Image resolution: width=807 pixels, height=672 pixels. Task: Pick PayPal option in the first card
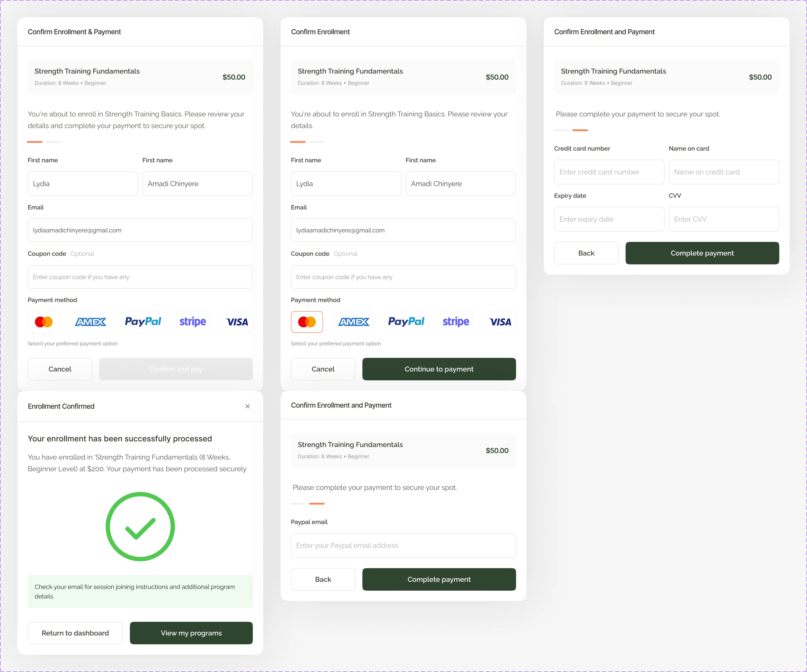[143, 322]
